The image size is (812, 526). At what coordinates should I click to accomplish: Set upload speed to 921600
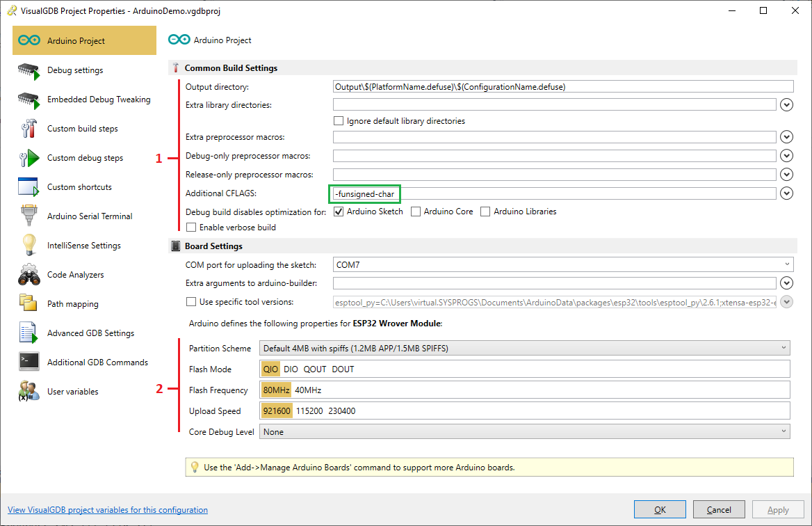pyautogui.click(x=277, y=411)
